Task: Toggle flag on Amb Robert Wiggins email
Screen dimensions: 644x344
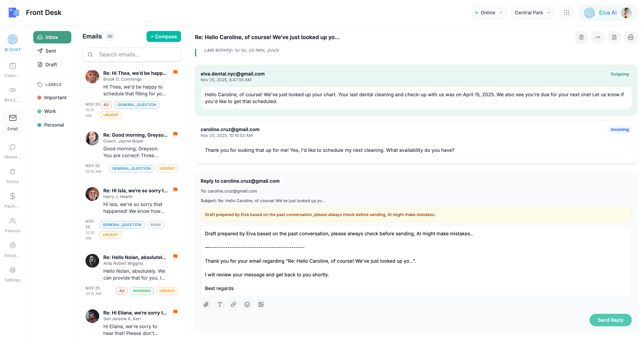Action: [175, 256]
